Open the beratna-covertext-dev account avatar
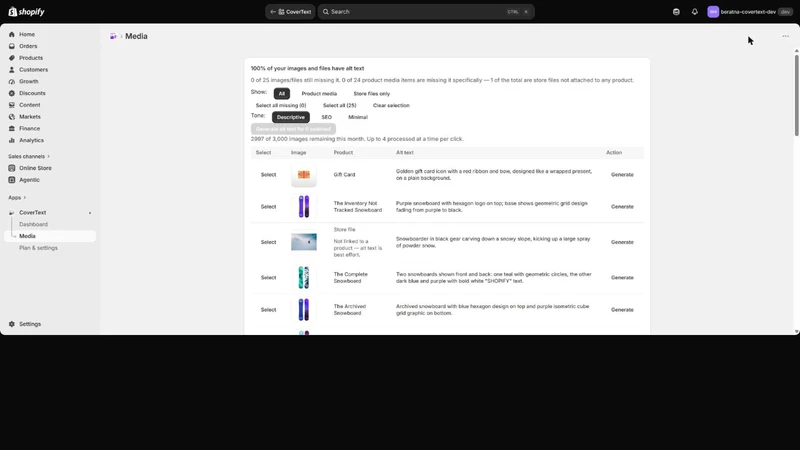Viewport: 800px width, 450px height. (713, 12)
